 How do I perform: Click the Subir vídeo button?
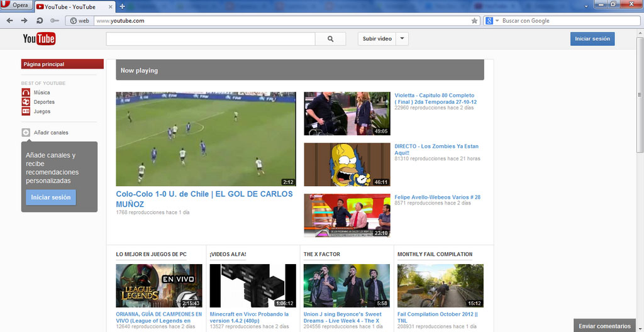point(377,38)
